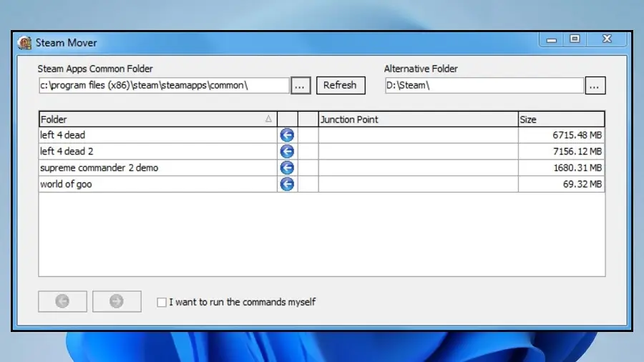Image resolution: width=644 pixels, height=362 pixels.
Task: Click inside the Steam Apps Common Folder field
Action: (163, 85)
